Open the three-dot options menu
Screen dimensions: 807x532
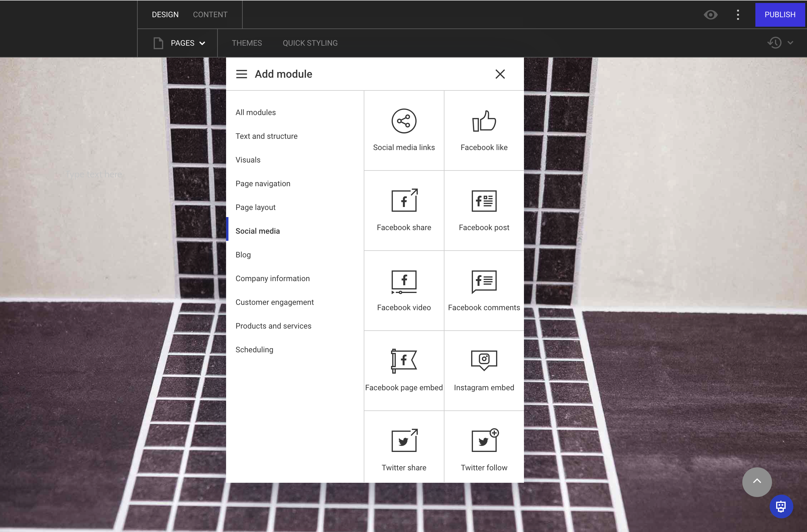click(x=738, y=15)
